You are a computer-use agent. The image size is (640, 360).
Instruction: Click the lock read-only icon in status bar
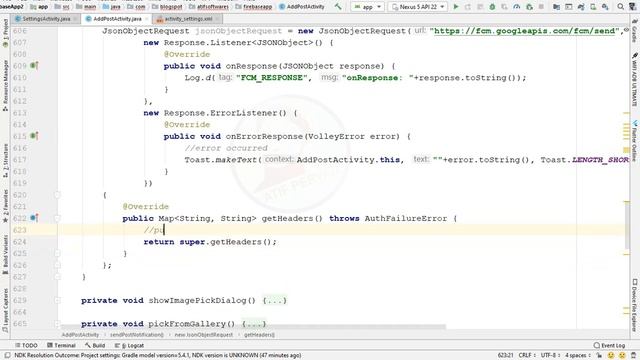tap(599, 356)
